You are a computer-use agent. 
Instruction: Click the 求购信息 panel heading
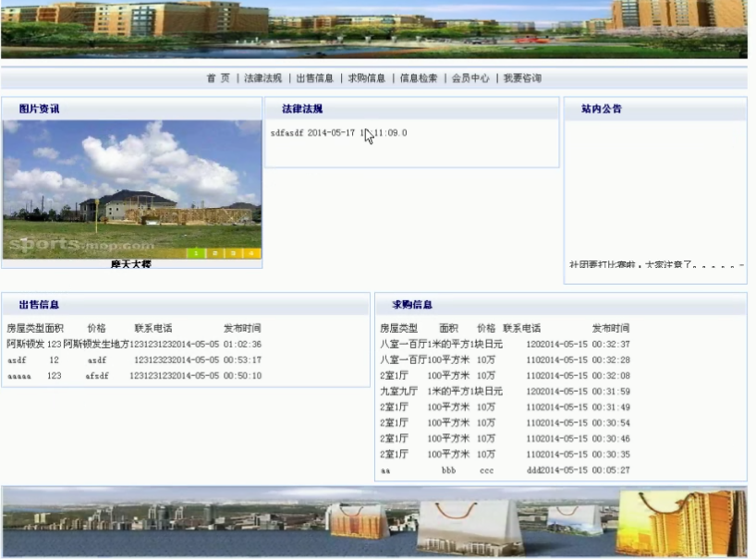point(412,305)
